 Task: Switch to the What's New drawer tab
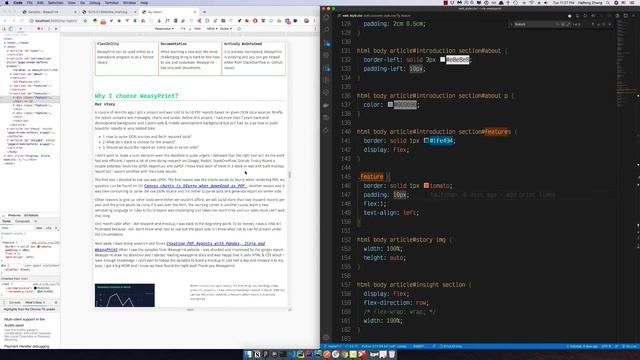click(x=33, y=302)
